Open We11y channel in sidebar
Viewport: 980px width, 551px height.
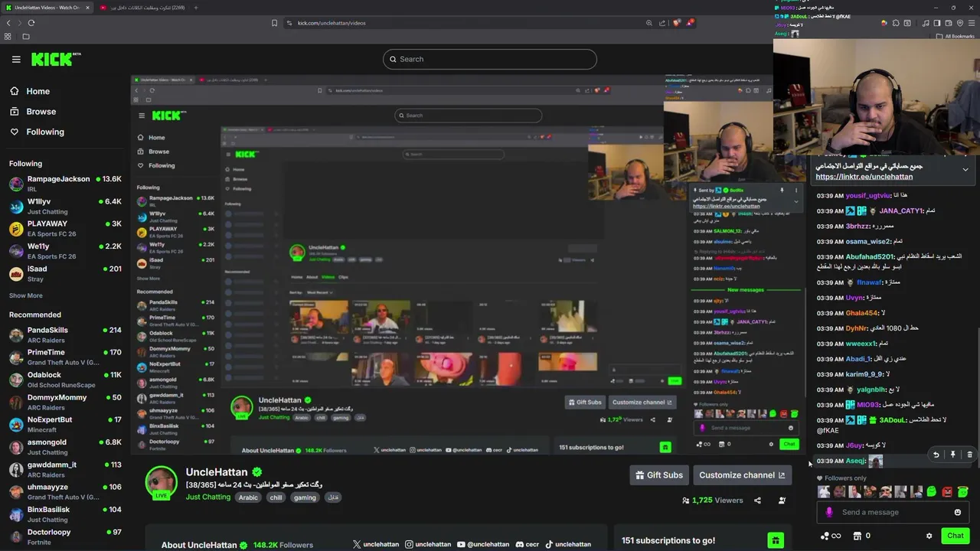(65, 251)
